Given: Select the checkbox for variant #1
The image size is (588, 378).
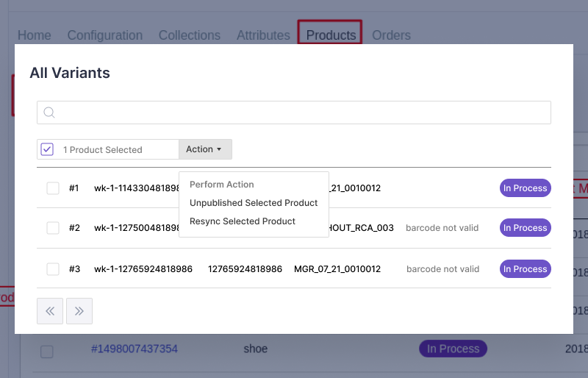Looking at the screenshot, I should [x=53, y=188].
